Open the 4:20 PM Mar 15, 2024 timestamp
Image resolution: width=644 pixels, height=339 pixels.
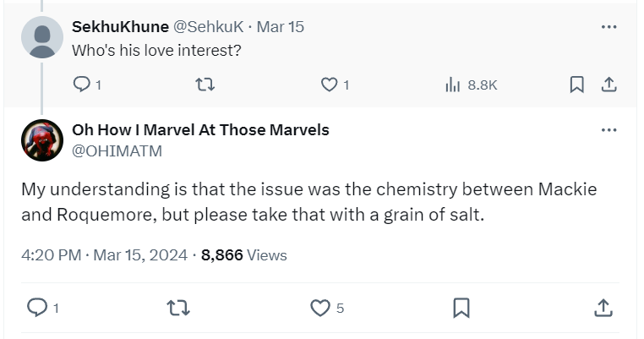click(x=105, y=254)
